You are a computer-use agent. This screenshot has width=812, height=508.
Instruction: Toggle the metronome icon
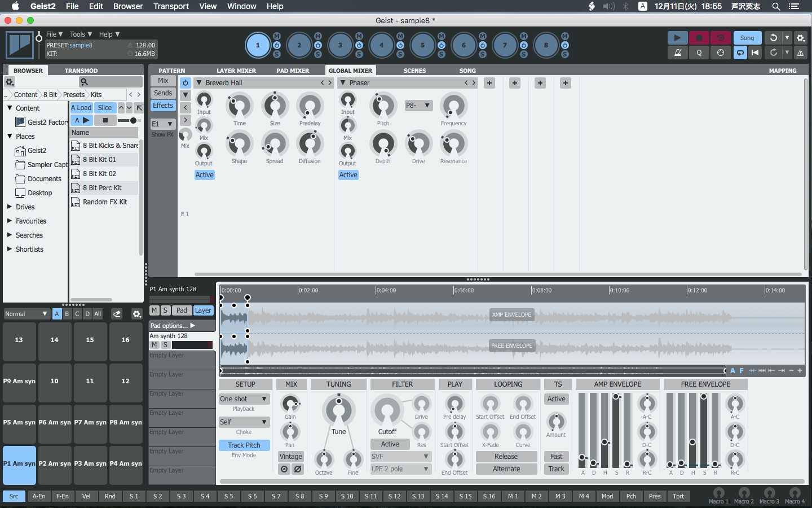[677, 52]
